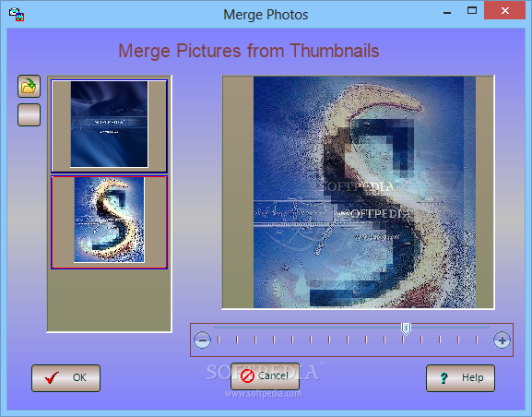Image resolution: width=532 pixels, height=417 pixels.
Task: Confirm with the OK button
Action: [x=65, y=378]
